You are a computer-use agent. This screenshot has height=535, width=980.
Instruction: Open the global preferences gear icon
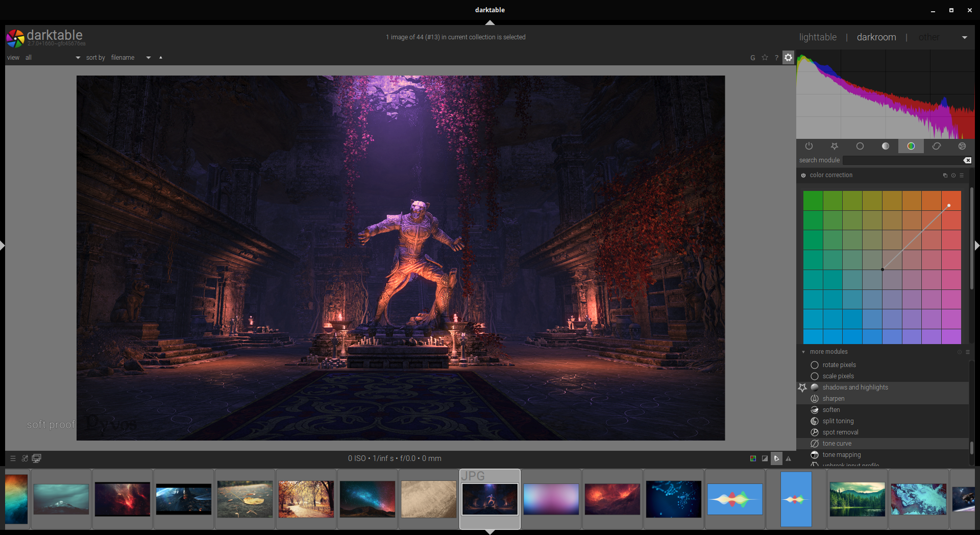pos(788,57)
